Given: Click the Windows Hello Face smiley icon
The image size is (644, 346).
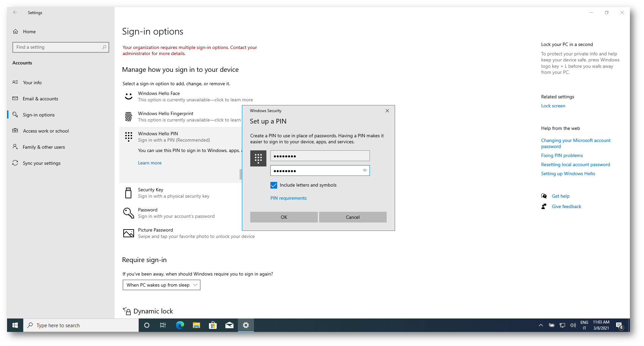Looking at the screenshot, I should [129, 96].
